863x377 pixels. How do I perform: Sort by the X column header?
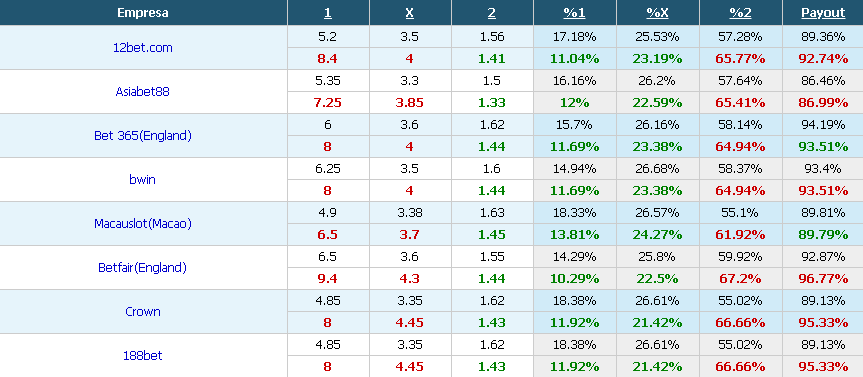tap(409, 13)
